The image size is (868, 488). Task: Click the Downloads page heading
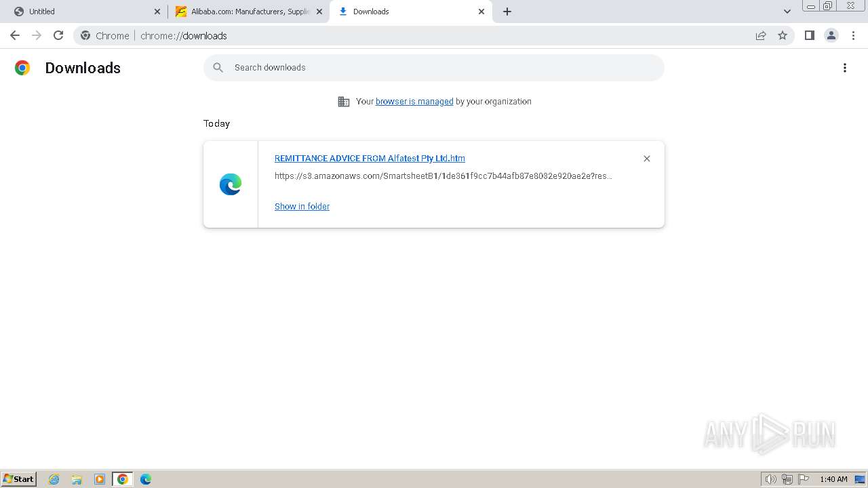pos(83,68)
